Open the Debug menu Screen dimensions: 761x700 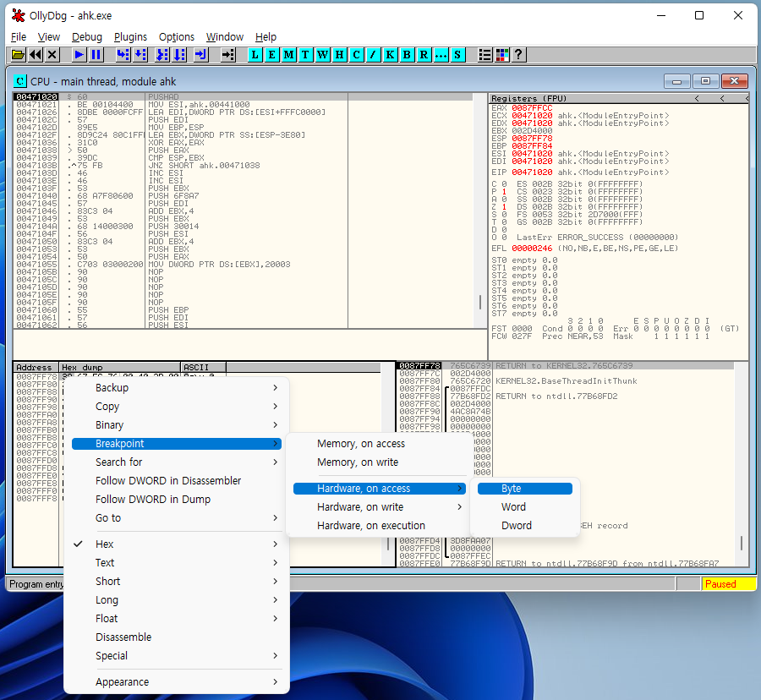point(87,37)
